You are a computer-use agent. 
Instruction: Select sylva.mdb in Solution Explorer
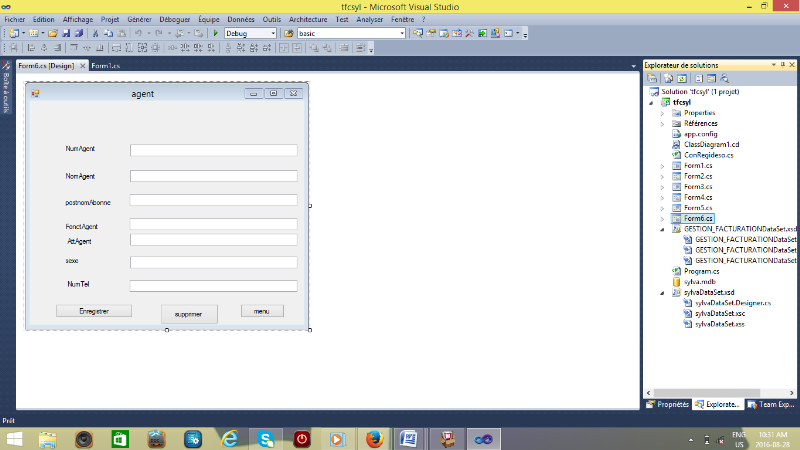coord(699,282)
